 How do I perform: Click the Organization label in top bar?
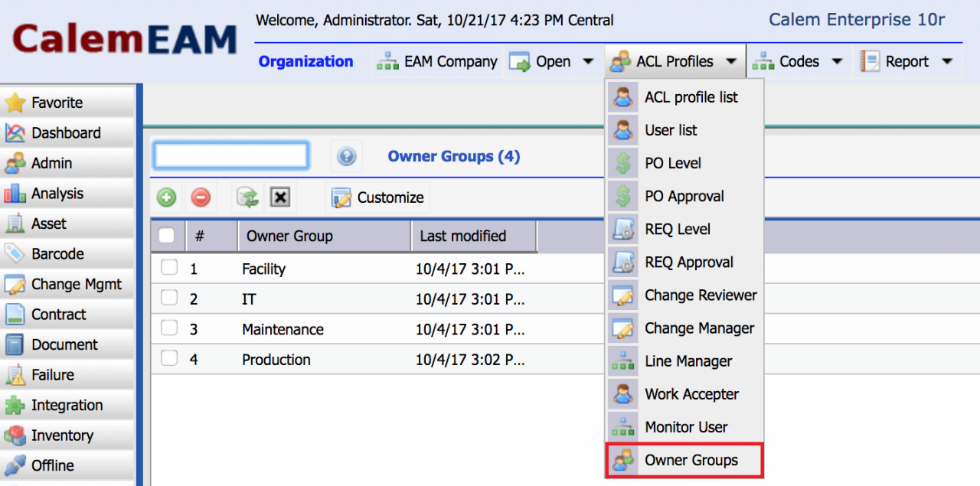[306, 62]
